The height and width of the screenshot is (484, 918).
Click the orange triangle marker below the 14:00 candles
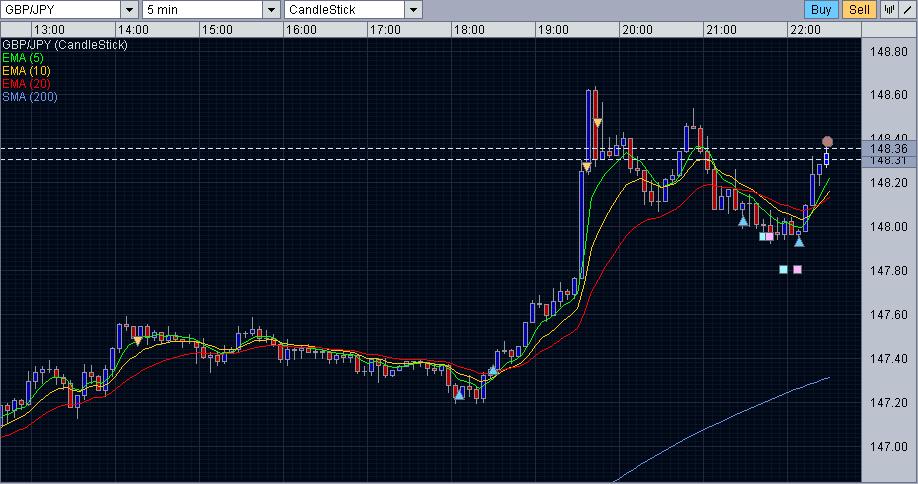tap(138, 341)
